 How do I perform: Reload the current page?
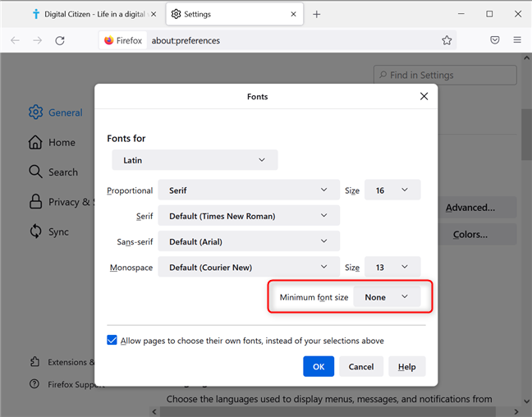point(60,41)
